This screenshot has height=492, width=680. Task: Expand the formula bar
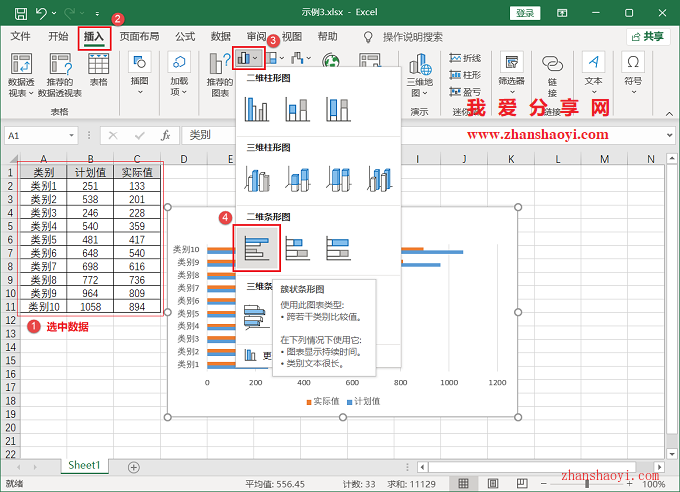click(669, 135)
